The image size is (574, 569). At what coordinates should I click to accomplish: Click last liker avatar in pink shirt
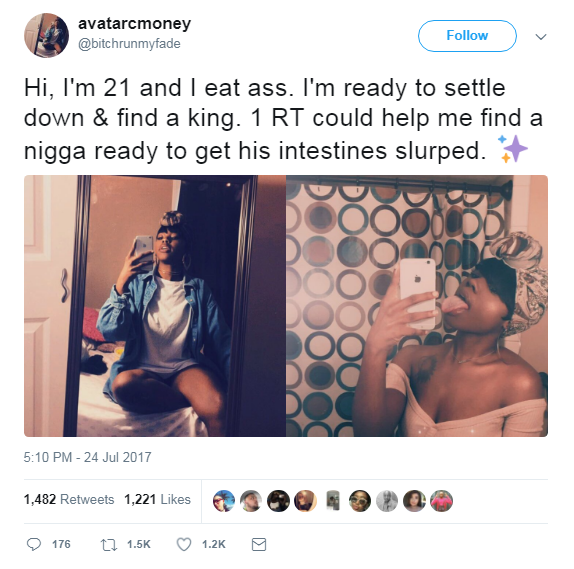coord(441,501)
